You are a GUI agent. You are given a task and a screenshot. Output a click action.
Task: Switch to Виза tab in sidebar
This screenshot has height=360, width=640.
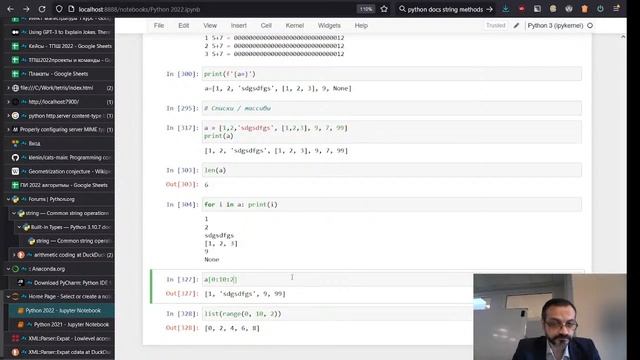(60, 143)
